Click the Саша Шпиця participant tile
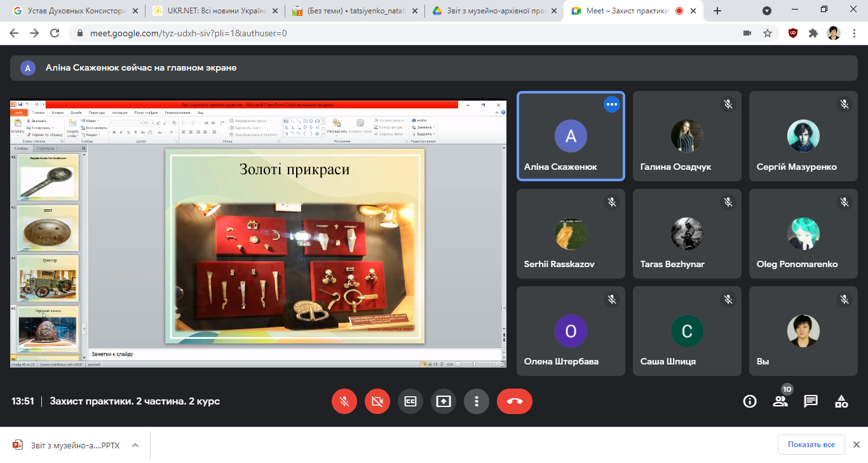 pyautogui.click(x=687, y=331)
